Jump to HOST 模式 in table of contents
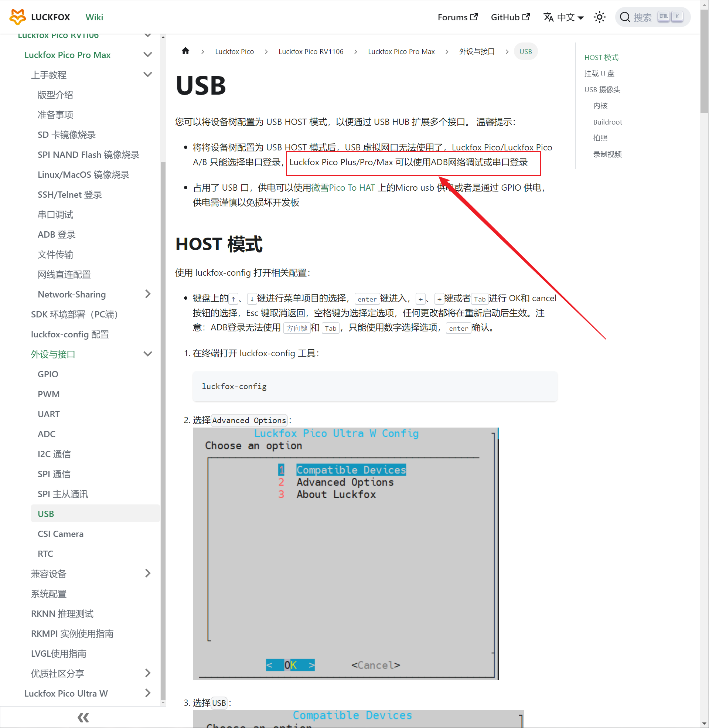 pyautogui.click(x=601, y=57)
